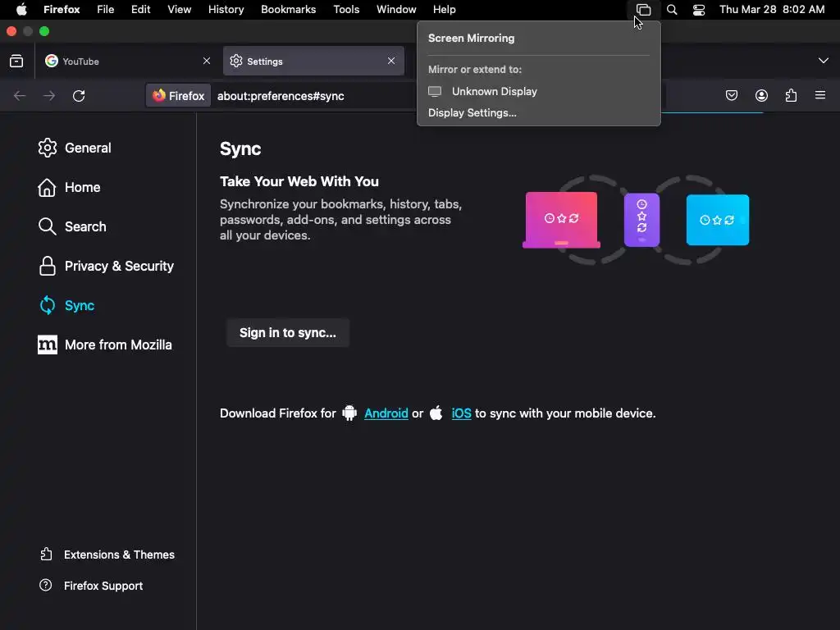Close the Settings tab
Viewport: 840px width, 630px height.
point(391,61)
